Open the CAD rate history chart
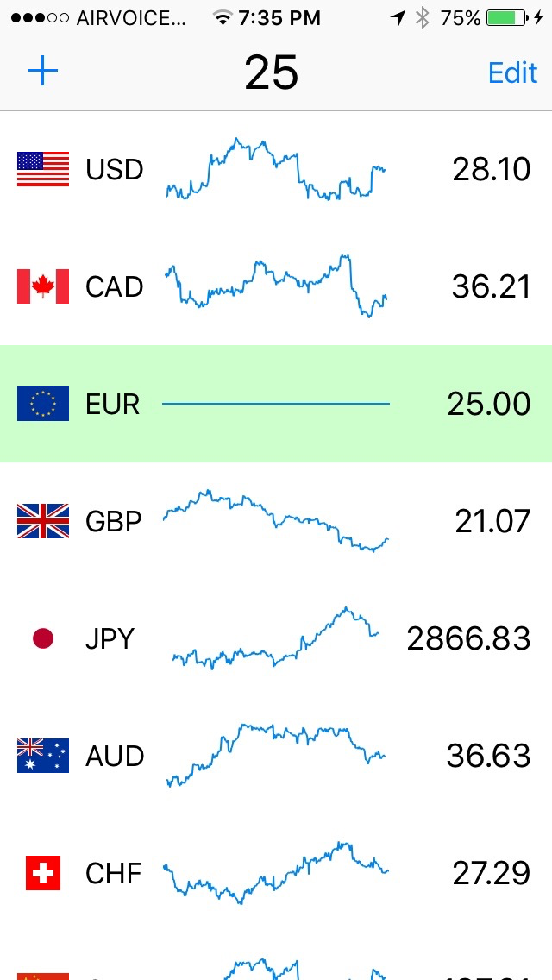This screenshot has width=552, height=980. coord(276,286)
